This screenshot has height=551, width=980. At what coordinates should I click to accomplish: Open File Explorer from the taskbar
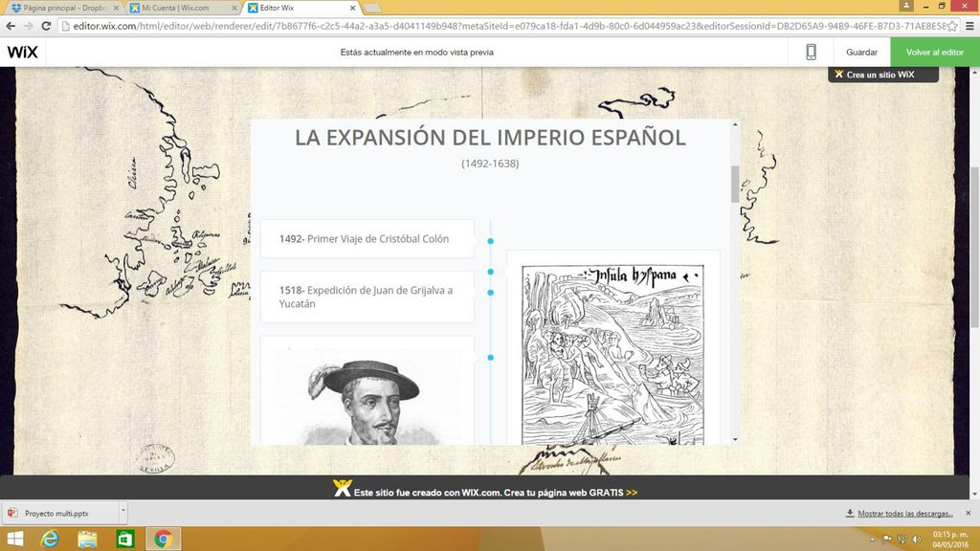tap(87, 539)
